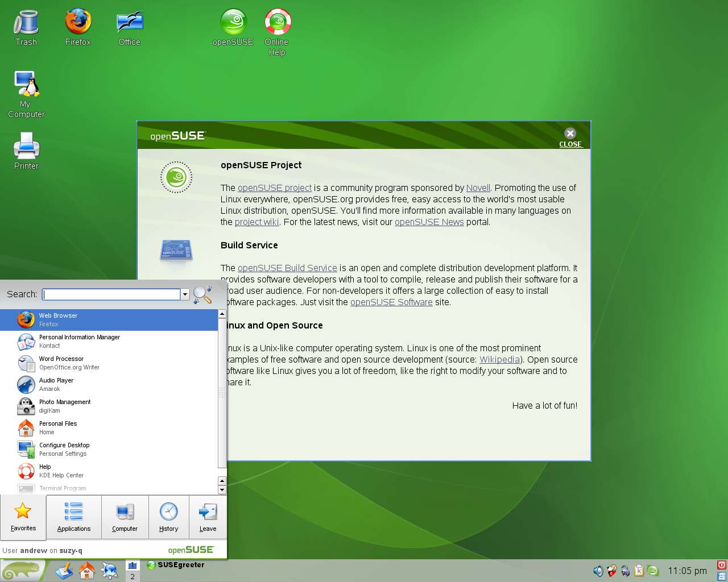The image size is (728, 582).
Task: Open the Printer desktop icon
Action: tap(26, 151)
